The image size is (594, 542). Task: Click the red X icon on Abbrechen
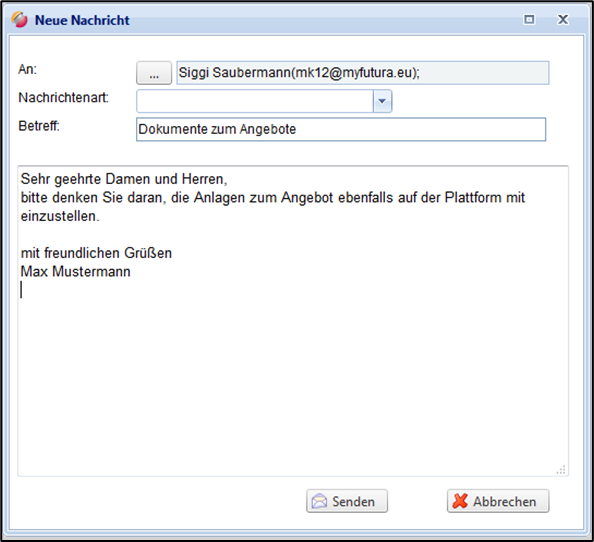460,501
